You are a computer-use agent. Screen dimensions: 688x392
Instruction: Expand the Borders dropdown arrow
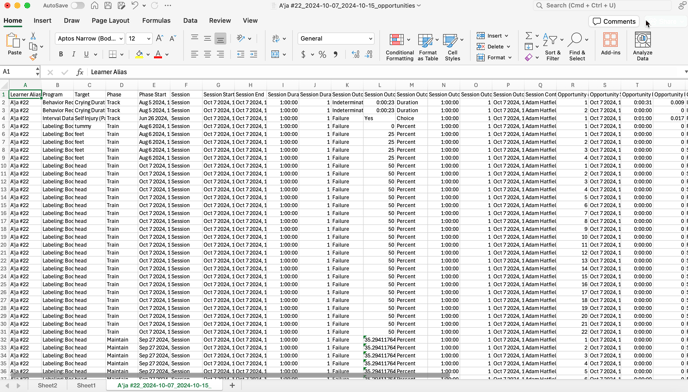pyautogui.click(x=122, y=55)
